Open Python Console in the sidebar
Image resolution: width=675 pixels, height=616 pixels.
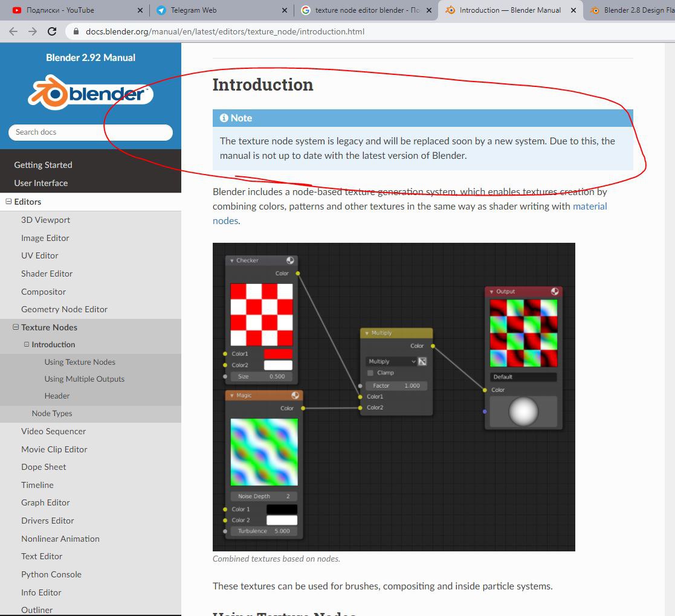tap(51, 574)
